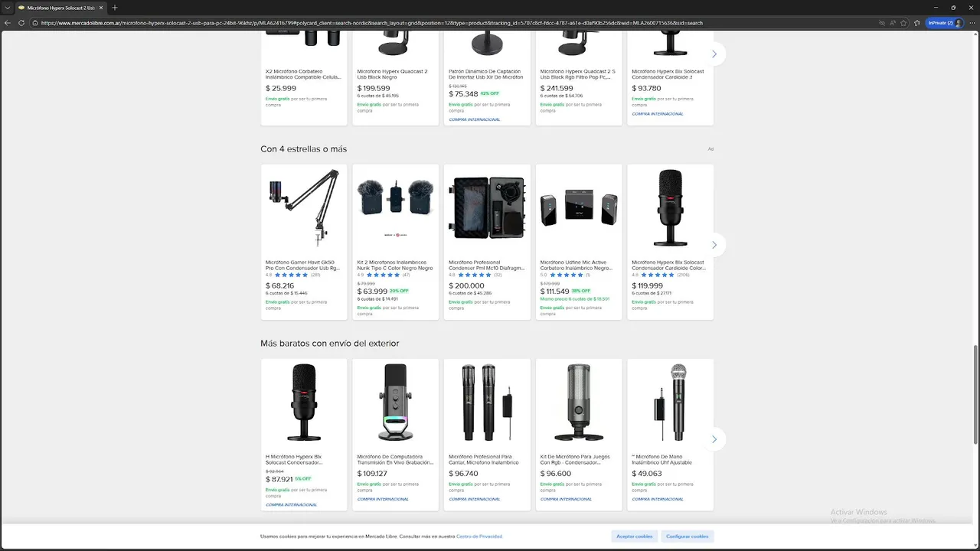Screen dimensions: 980x551
Task: Open the $ 119.999 Hyperx Solocast image
Action: (671, 209)
